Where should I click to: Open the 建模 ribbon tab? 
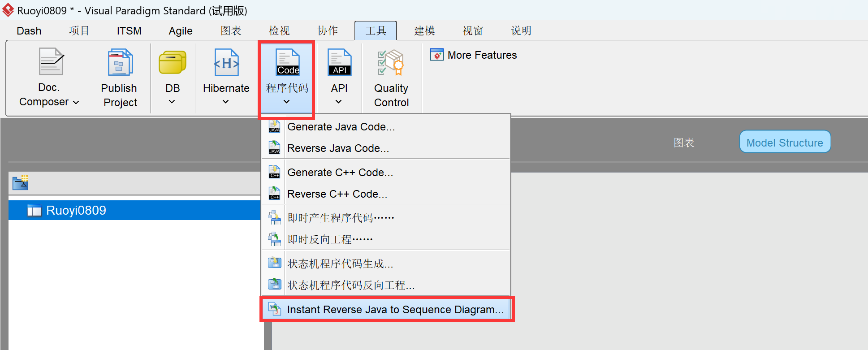424,31
